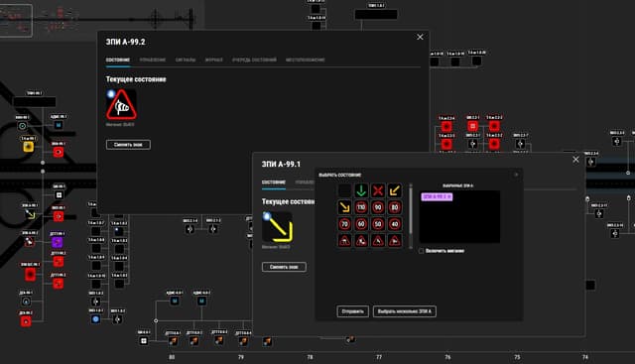The image size is (635, 364).
Task: Click Сменить знак in ЗПИ А-99.2 window
Action: tap(128, 145)
